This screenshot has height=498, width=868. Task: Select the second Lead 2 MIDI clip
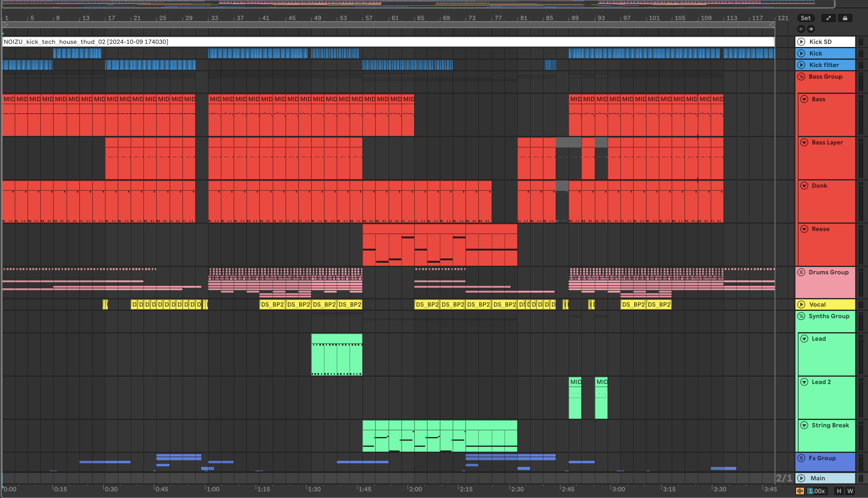pos(601,398)
